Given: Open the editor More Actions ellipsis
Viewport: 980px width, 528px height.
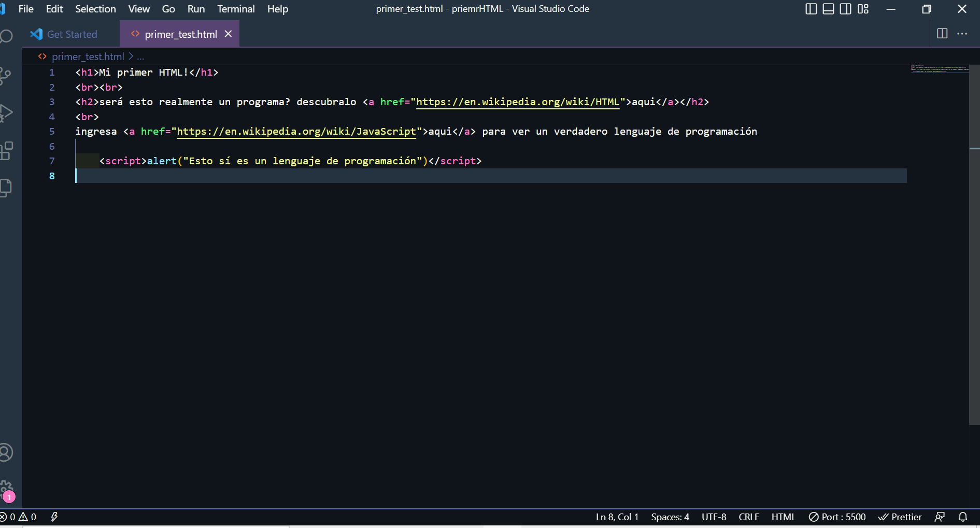Looking at the screenshot, I should click(962, 34).
